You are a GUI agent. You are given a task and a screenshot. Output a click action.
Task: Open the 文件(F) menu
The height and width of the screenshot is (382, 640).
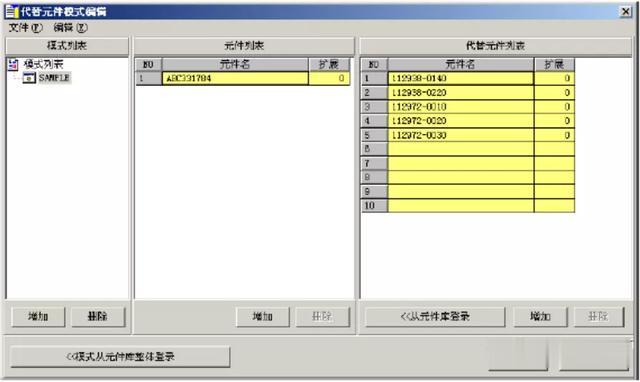(x=25, y=28)
